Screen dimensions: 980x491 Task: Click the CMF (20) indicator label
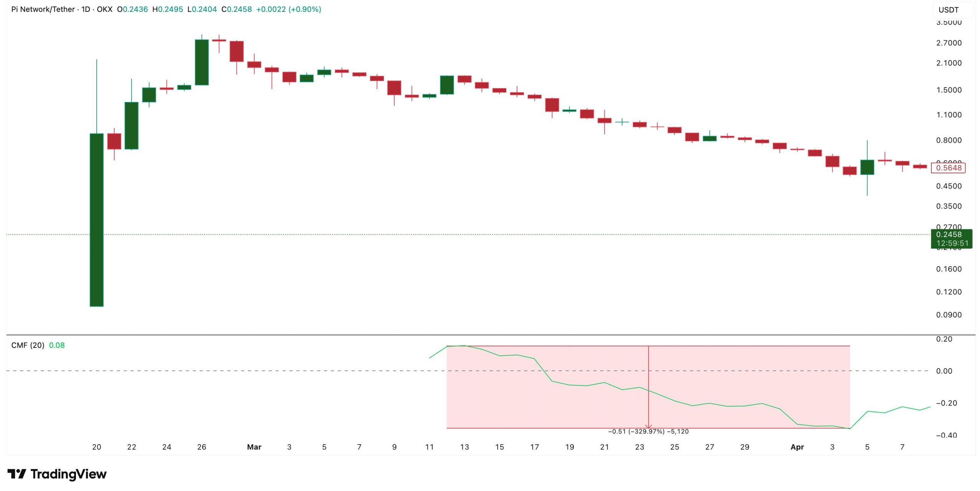tap(28, 345)
